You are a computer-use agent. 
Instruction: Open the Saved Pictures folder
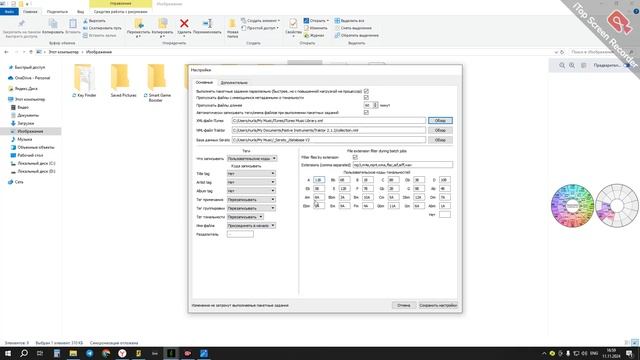[x=122, y=81]
